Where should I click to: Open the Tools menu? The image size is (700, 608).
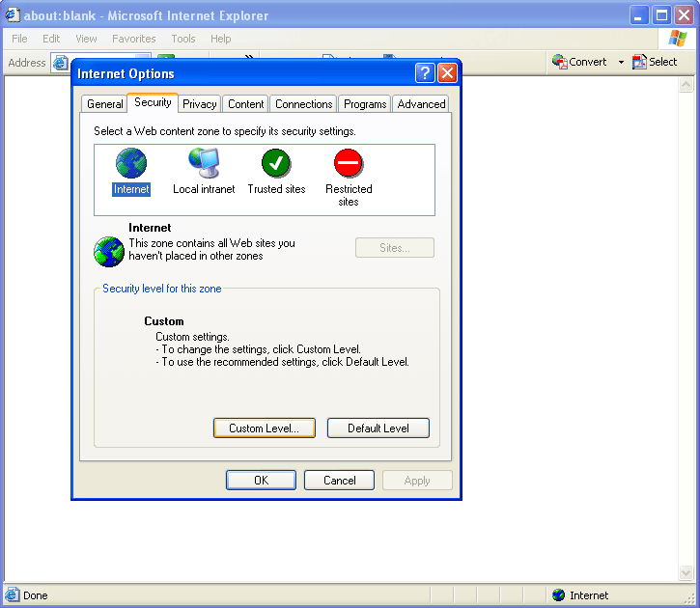tap(183, 39)
